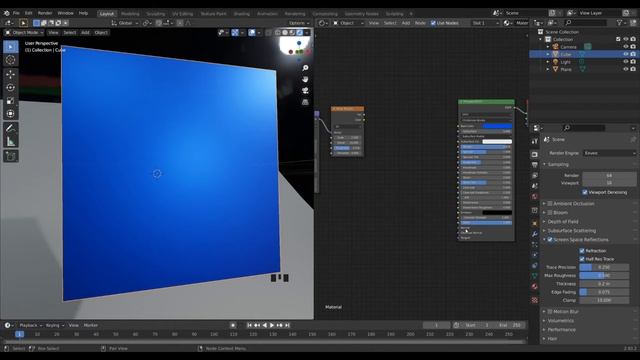Hide the Light via eye icon
This screenshot has width=640, height=360.
pos(626,62)
